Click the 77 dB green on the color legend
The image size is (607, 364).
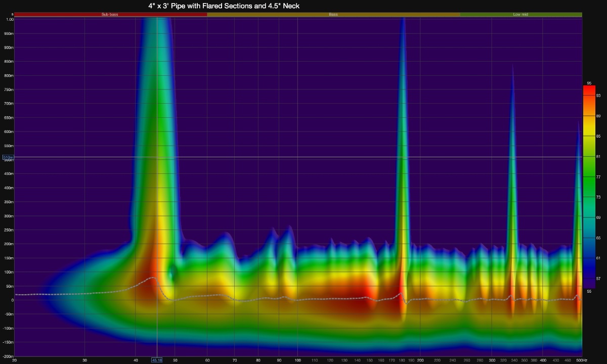(x=589, y=177)
